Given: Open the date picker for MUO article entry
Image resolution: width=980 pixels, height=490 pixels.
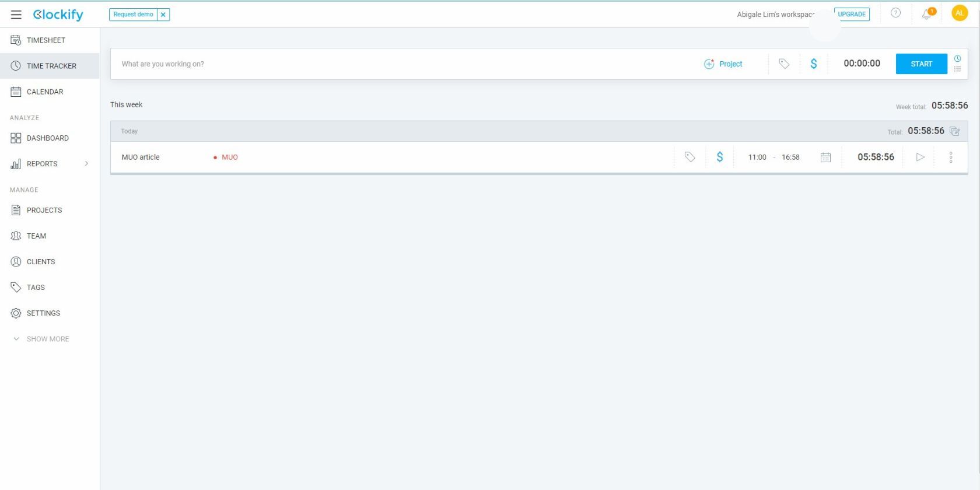Looking at the screenshot, I should 825,157.
